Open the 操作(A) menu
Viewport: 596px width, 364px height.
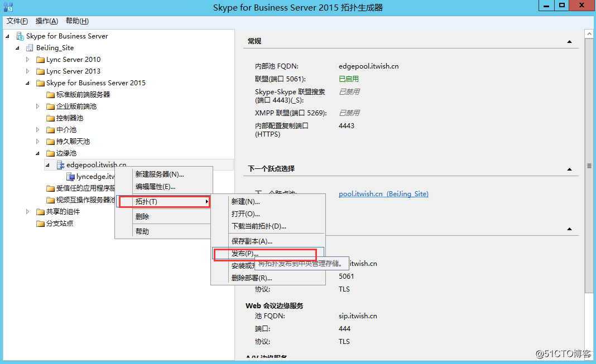[x=47, y=21]
